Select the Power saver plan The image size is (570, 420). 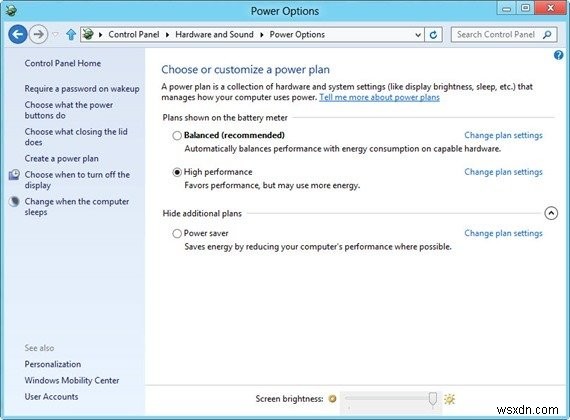177,233
